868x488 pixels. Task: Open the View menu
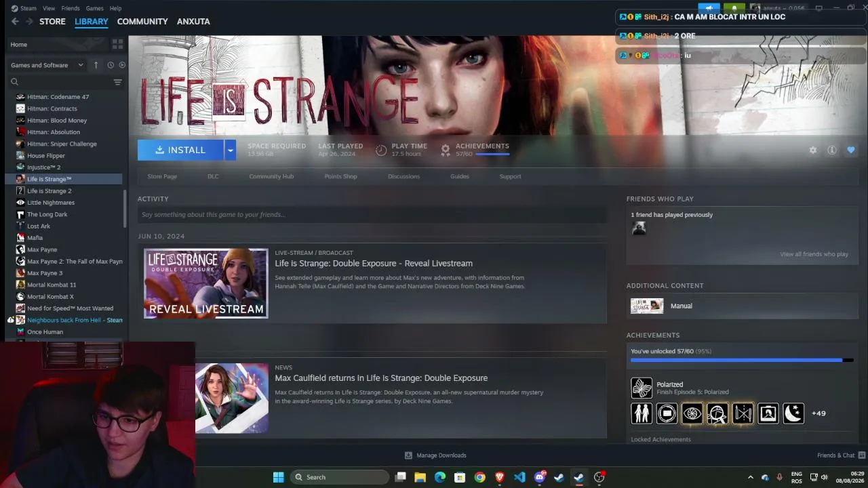49,8
